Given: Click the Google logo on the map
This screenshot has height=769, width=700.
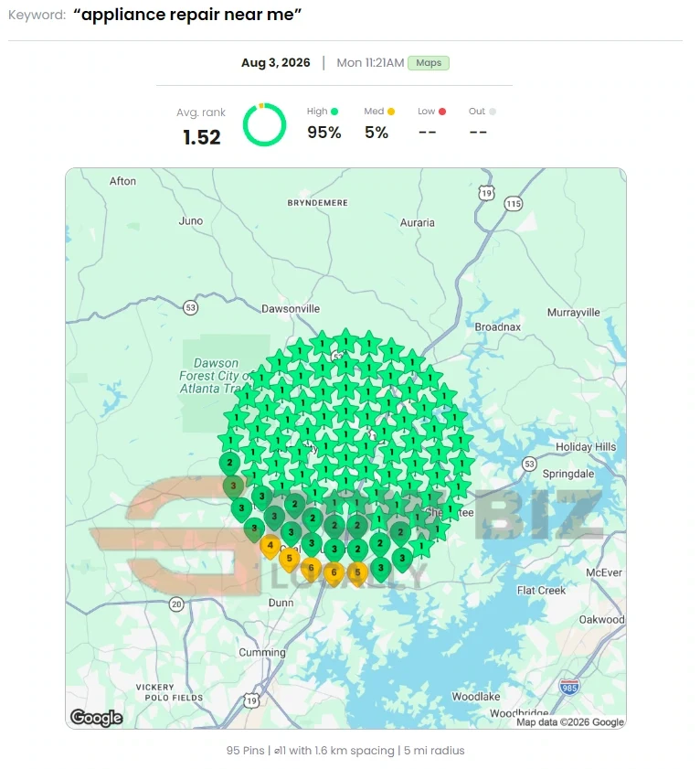Looking at the screenshot, I should pos(97,718).
